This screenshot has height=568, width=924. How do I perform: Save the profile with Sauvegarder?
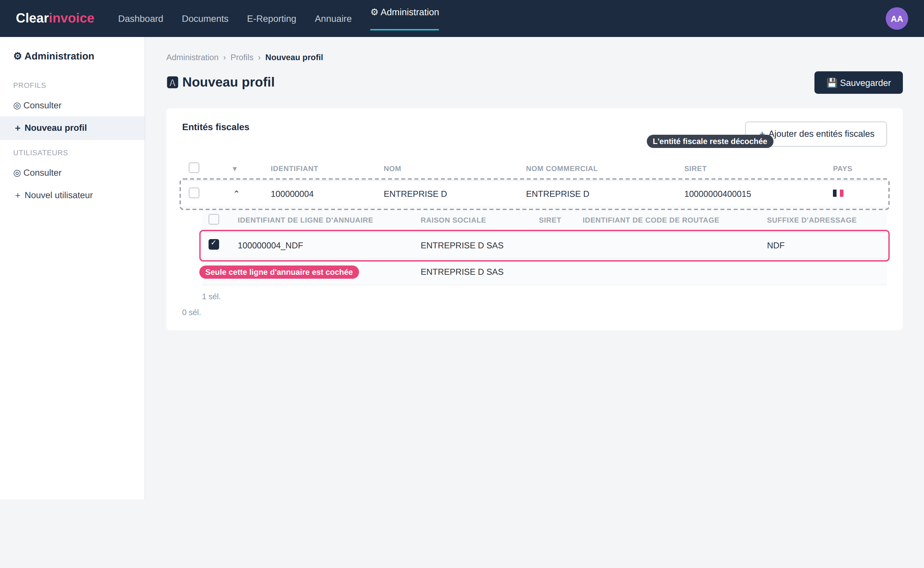tap(858, 82)
